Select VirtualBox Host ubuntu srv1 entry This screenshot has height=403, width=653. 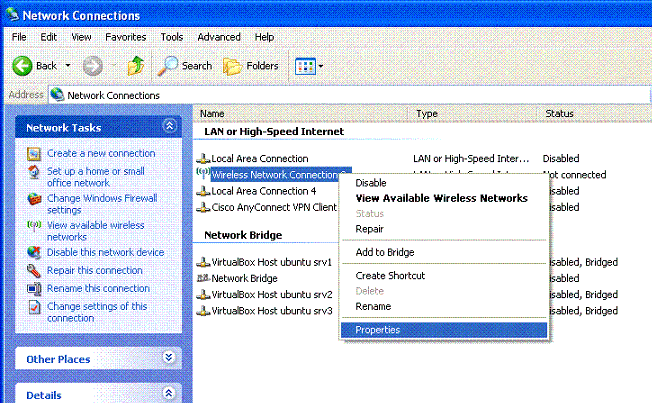point(272,262)
